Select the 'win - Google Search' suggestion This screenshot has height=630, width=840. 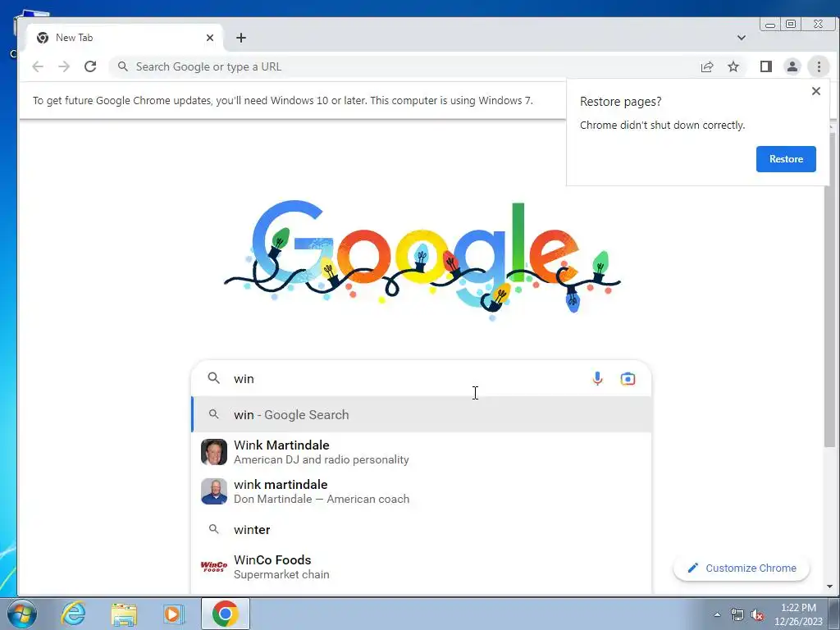pos(422,414)
